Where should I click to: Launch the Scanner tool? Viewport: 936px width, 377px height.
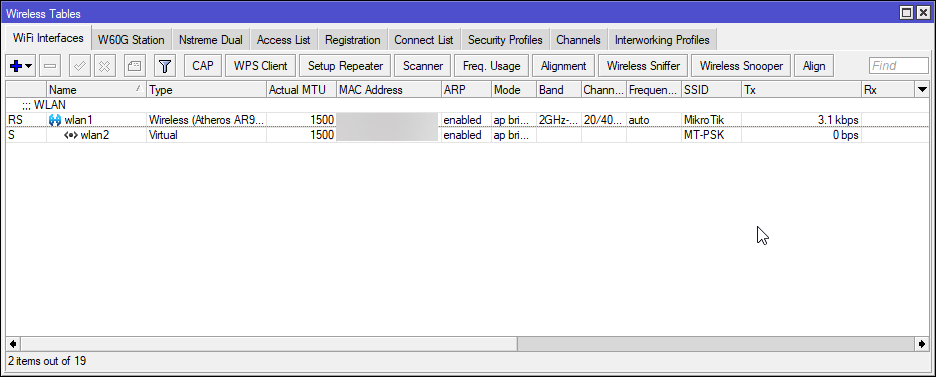[423, 66]
